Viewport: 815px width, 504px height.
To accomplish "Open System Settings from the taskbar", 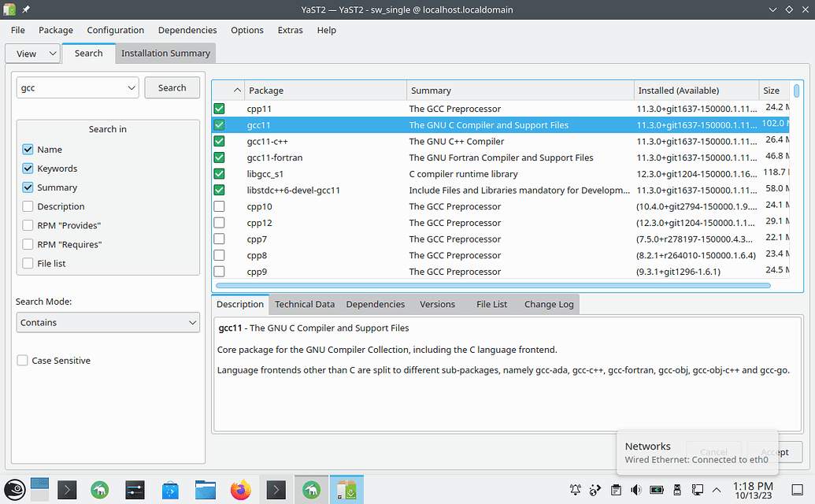I will (x=135, y=490).
